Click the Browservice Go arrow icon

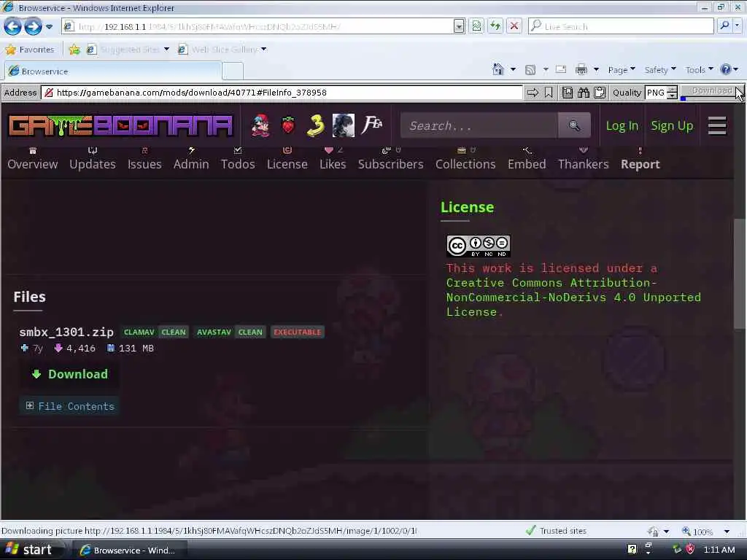tap(533, 93)
